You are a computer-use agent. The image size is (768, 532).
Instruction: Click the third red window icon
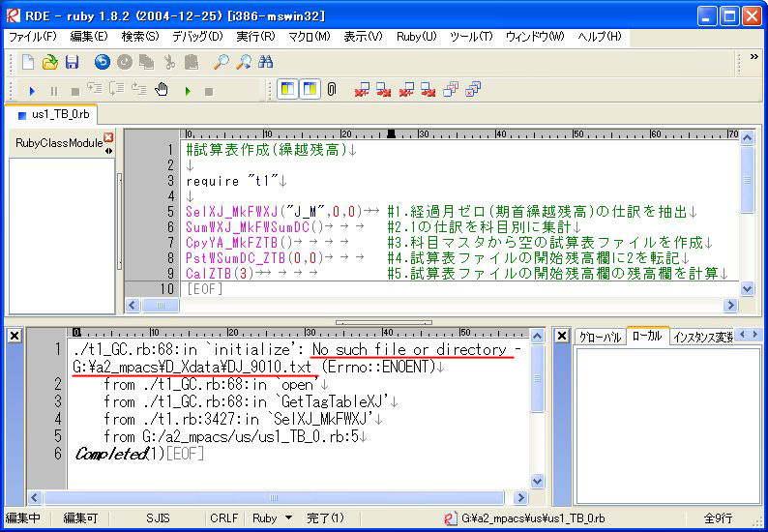point(406,89)
